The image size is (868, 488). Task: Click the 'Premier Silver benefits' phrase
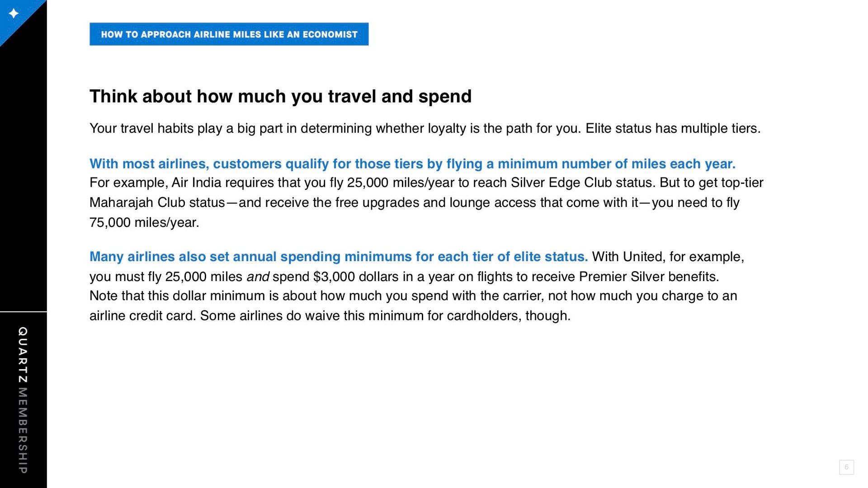pos(649,277)
